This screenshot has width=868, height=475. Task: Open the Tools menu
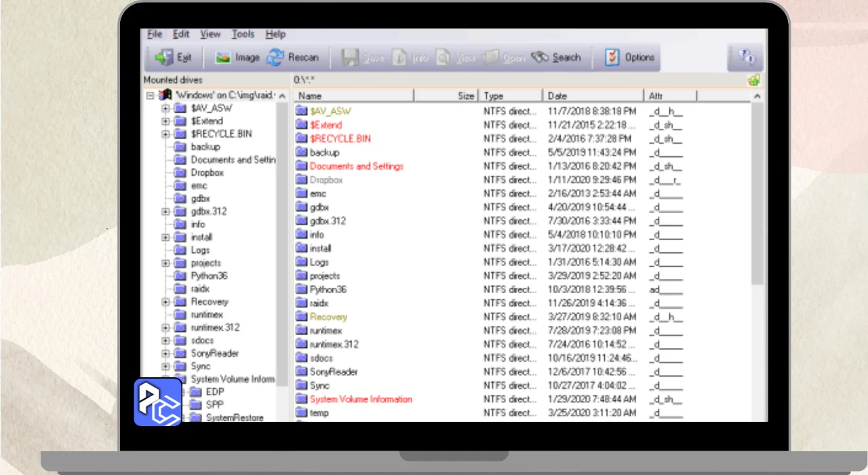(243, 34)
